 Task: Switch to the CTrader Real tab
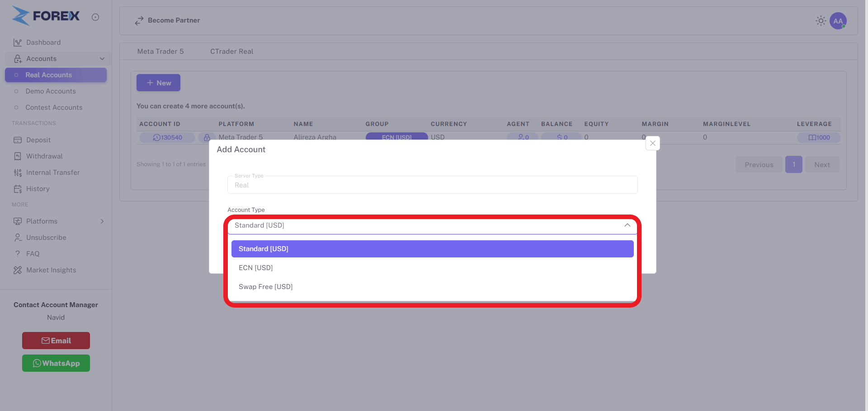click(231, 51)
